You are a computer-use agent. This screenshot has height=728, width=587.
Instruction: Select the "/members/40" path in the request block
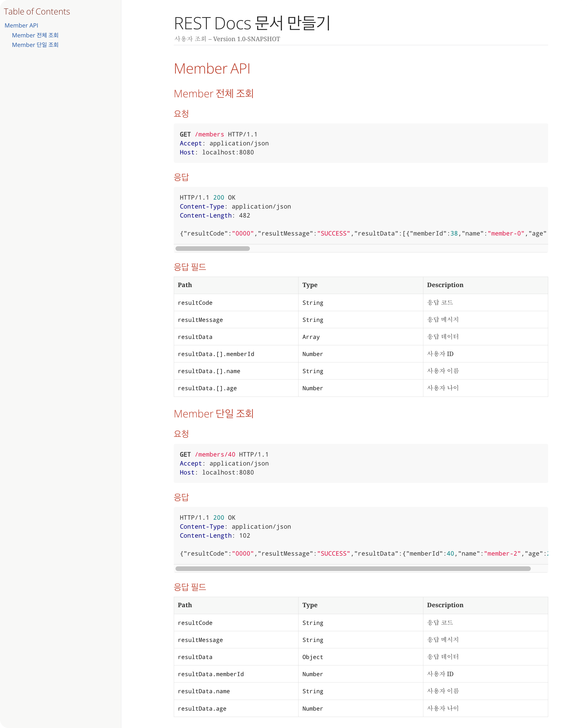[215, 454]
